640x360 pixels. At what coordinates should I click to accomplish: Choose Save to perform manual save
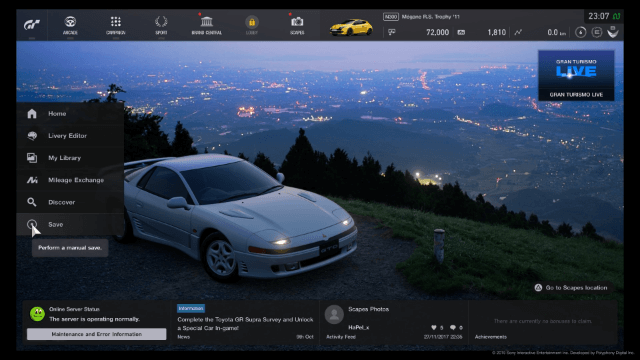coord(70,224)
